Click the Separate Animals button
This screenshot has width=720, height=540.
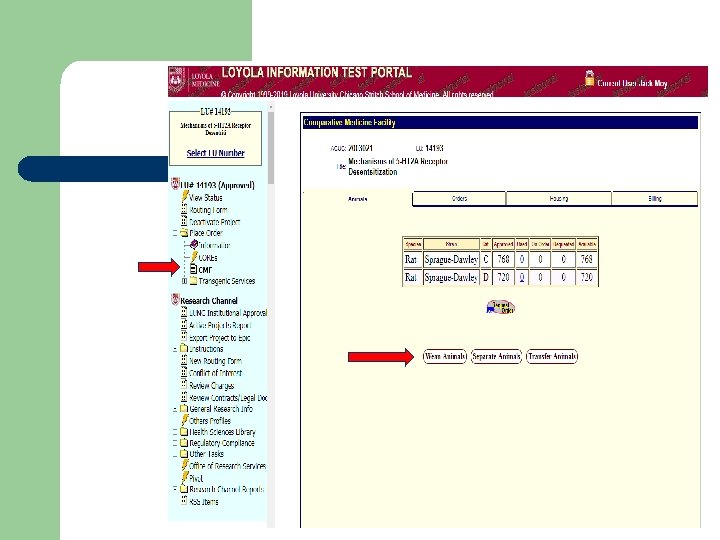496,356
